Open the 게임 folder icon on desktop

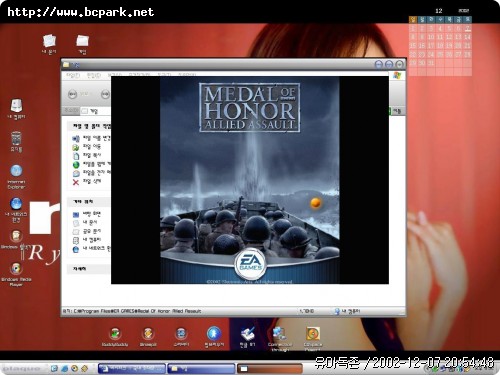[x=82, y=44]
